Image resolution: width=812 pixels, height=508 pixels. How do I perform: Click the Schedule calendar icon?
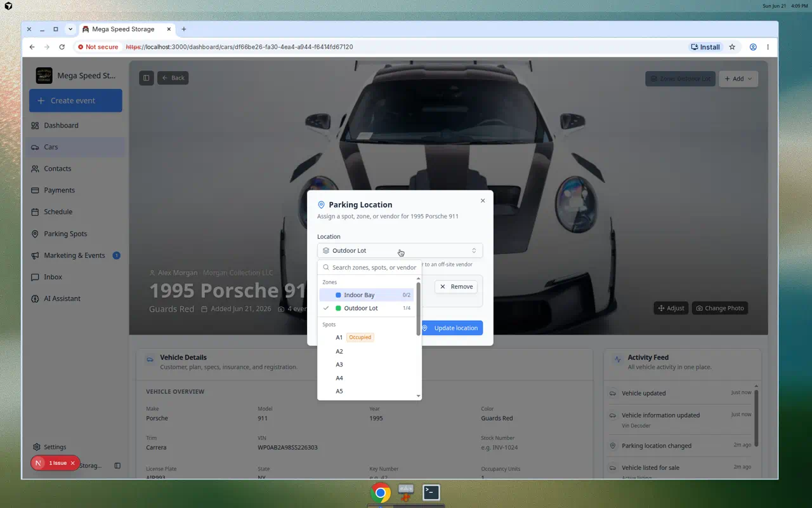pyautogui.click(x=35, y=212)
